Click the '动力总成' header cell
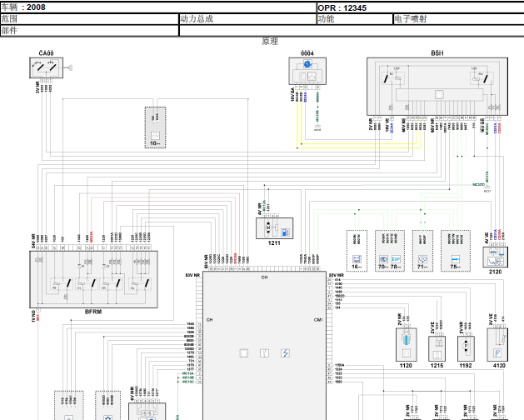Screen dimensions: 524x420 pos(247,18)
